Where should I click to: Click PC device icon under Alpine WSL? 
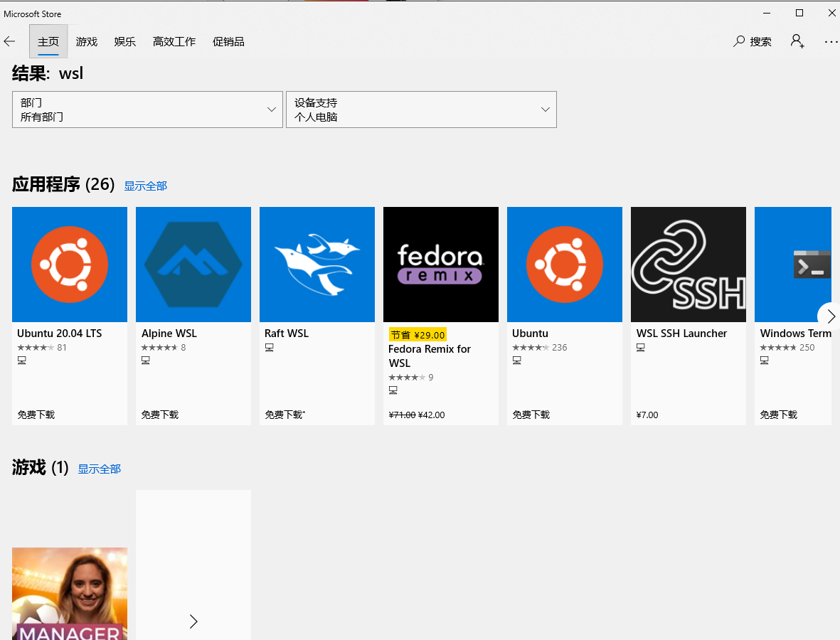coord(146,361)
